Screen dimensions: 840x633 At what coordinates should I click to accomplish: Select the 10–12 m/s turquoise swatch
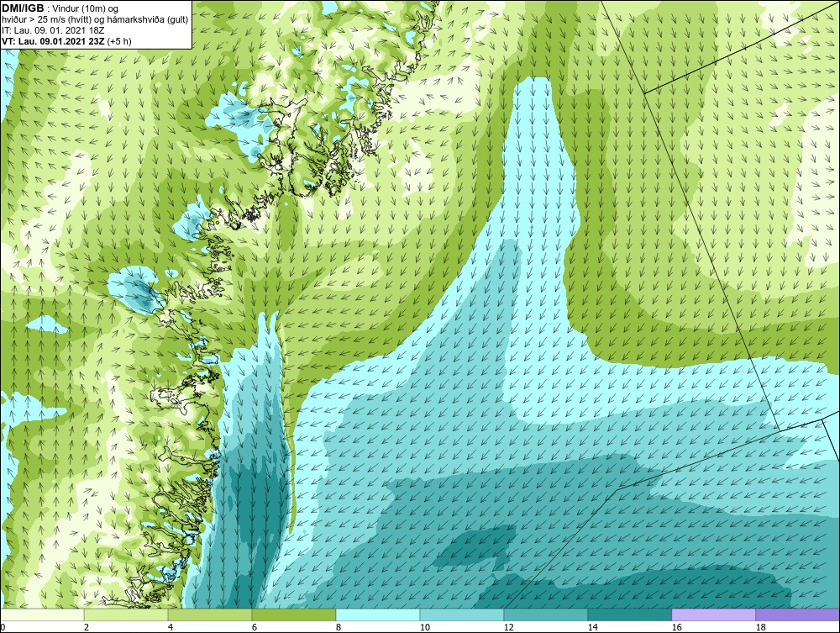tap(462, 615)
